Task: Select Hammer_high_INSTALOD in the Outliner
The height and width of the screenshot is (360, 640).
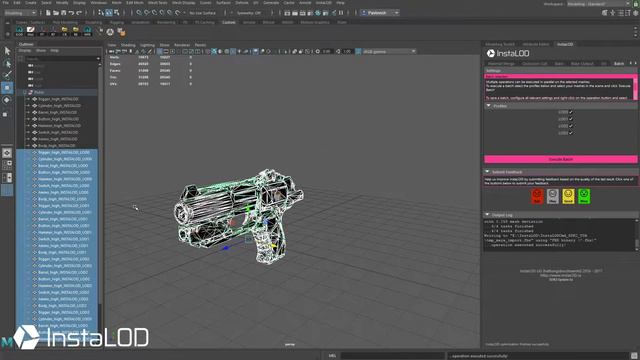Action: coord(59,126)
